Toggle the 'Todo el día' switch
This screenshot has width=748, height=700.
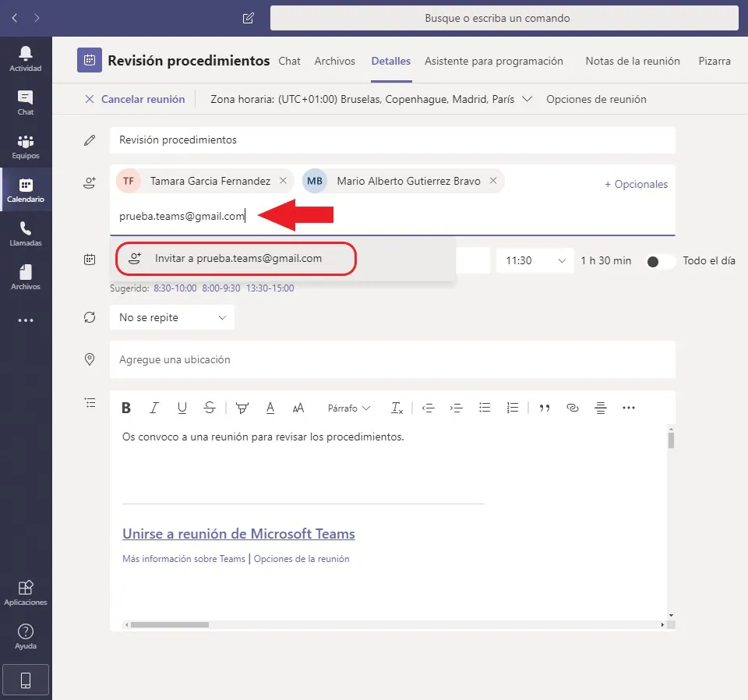[661, 261]
